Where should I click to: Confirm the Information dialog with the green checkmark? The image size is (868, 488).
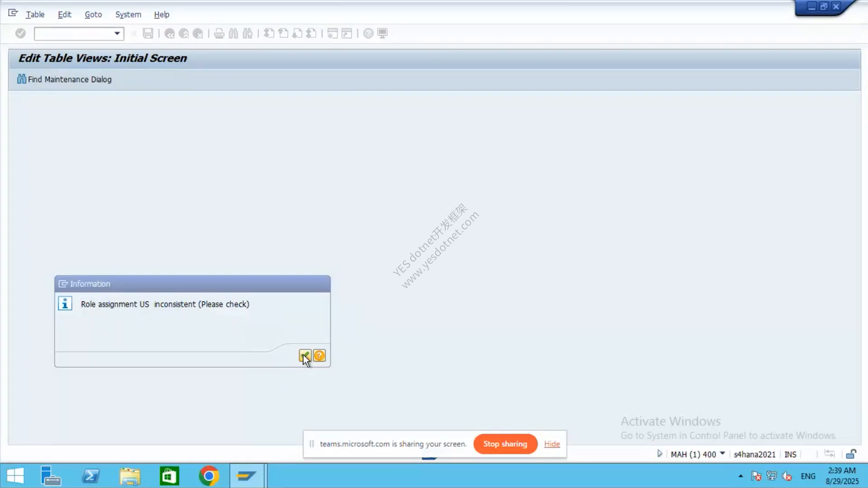[305, 356]
